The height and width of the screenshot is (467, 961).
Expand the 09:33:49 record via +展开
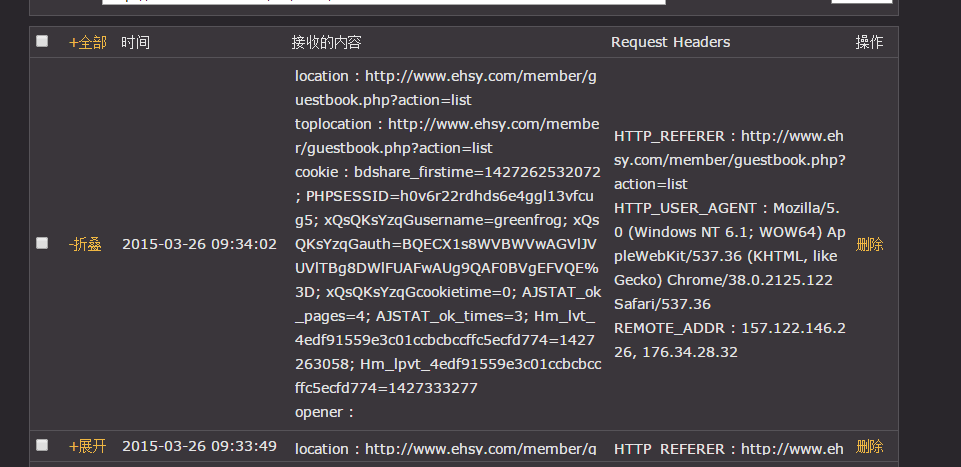pos(88,446)
